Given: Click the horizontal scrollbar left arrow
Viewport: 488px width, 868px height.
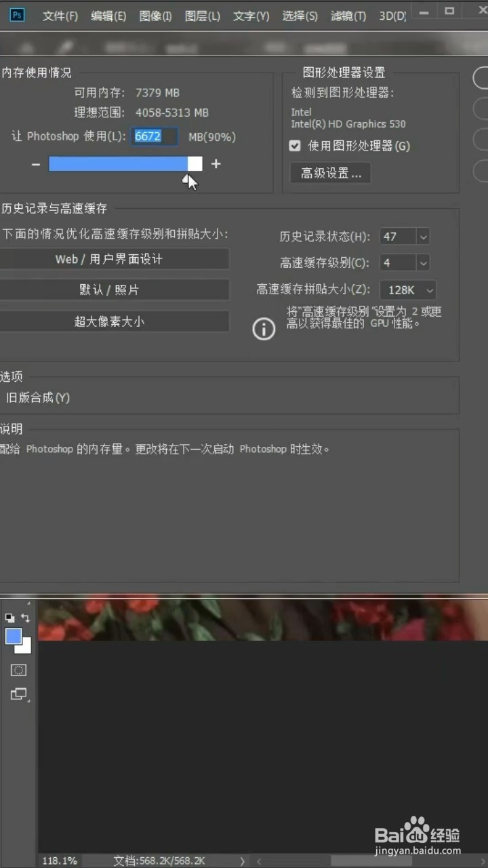Looking at the screenshot, I should click(x=258, y=861).
